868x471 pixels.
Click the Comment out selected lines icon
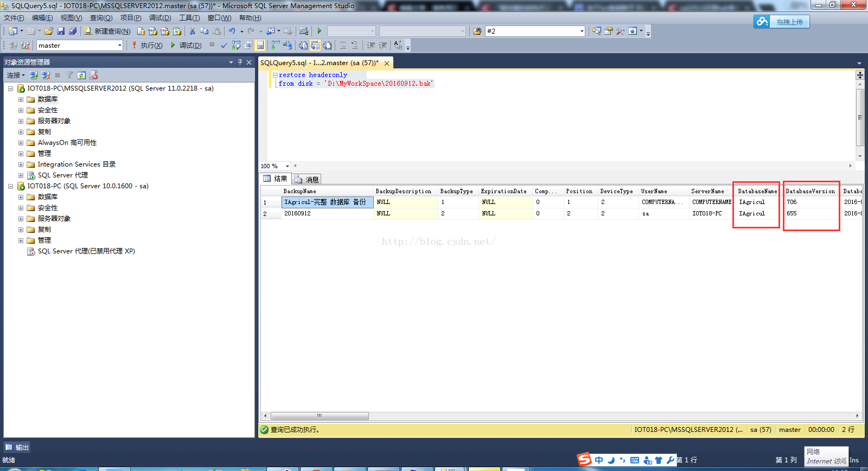(343, 46)
